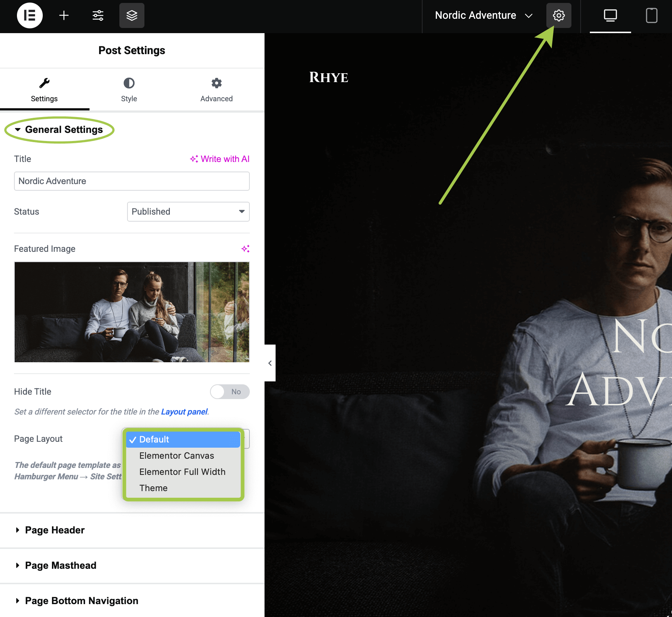
Task: Toggle the Hide Title switch
Action: [230, 392]
